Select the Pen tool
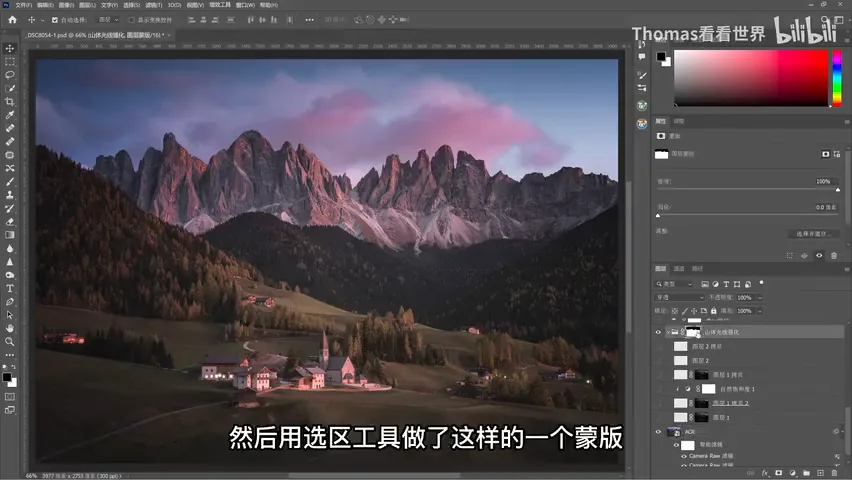 (10, 302)
